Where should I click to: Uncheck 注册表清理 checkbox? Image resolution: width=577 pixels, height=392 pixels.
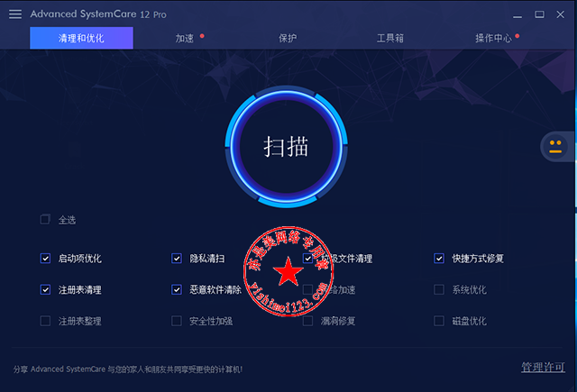pos(45,290)
